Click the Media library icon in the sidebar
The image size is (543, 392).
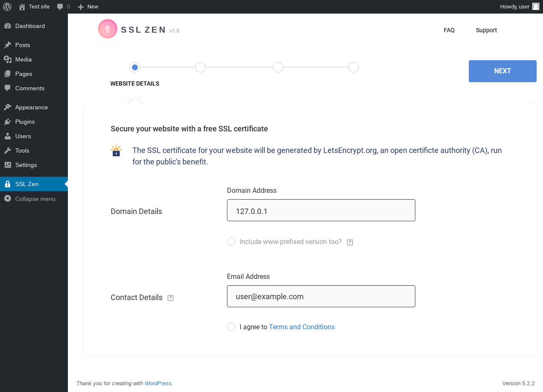(7, 59)
